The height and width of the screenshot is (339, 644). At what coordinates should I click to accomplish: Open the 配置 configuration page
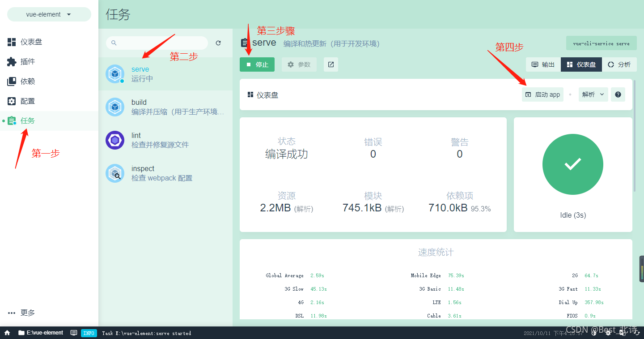coord(49,101)
